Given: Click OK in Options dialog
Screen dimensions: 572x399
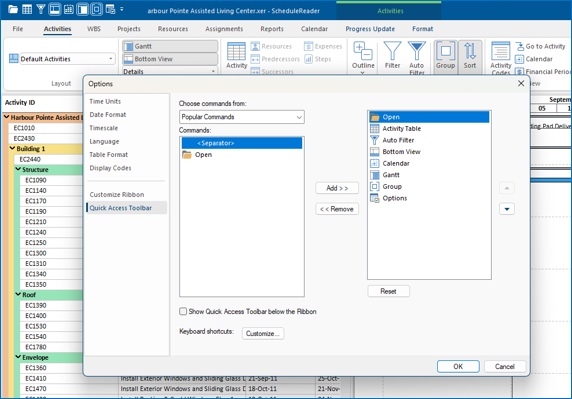Looking at the screenshot, I should click(x=458, y=367).
